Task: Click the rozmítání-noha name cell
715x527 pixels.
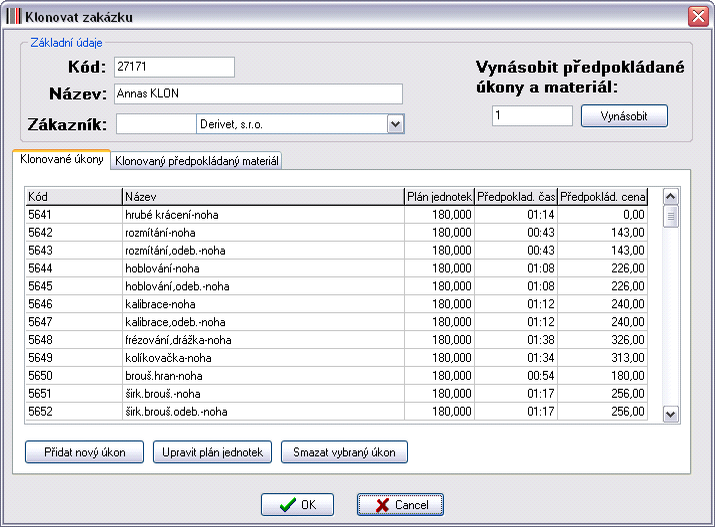Action: click(264, 232)
